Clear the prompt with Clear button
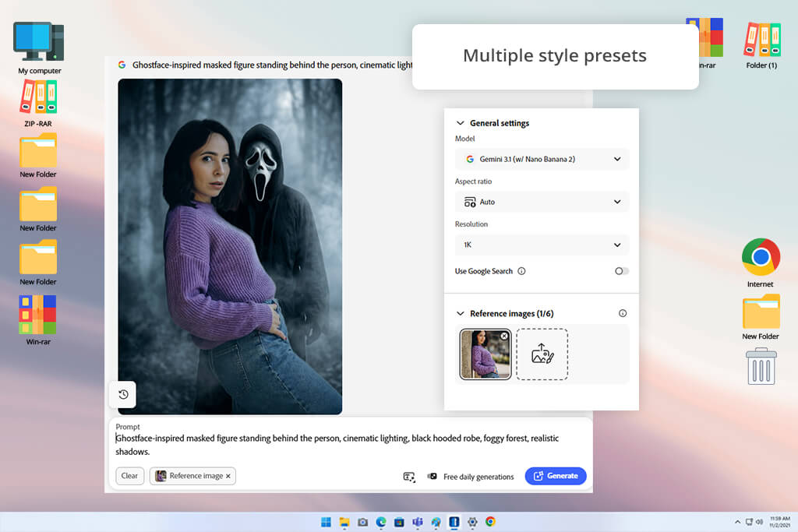798x532 pixels. click(x=129, y=476)
